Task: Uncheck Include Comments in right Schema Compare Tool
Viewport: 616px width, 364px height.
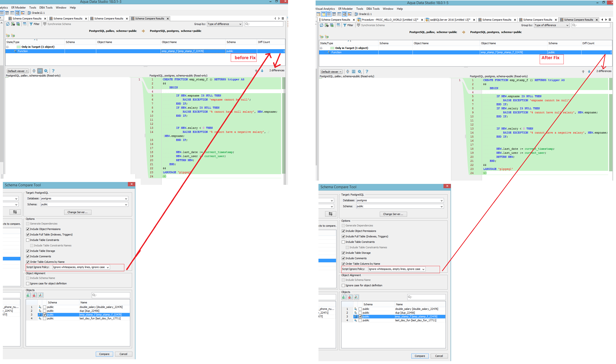Action: tap(343, 258)
